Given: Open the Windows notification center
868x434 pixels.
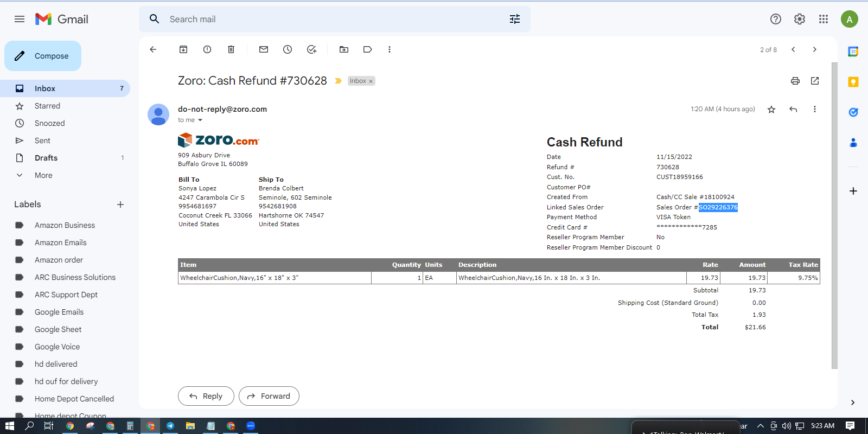Looking at the screenshot, I should coord(850,426).
